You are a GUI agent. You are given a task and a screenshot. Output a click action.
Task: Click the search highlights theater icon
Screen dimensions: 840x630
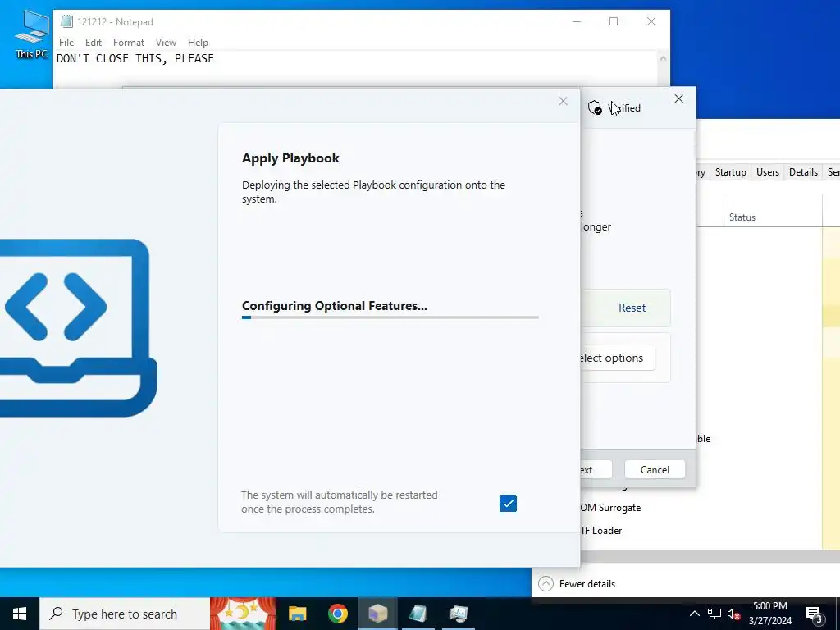coord(243,614)
